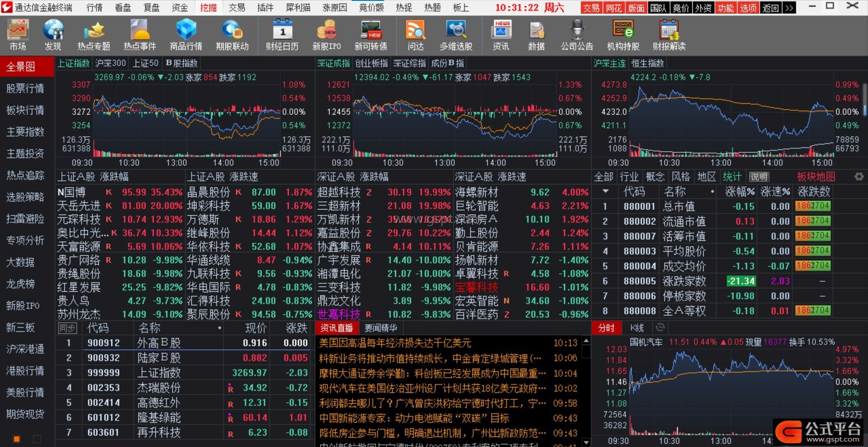
Task: Click the 交易 button at top right
Action: pos(591,8)
